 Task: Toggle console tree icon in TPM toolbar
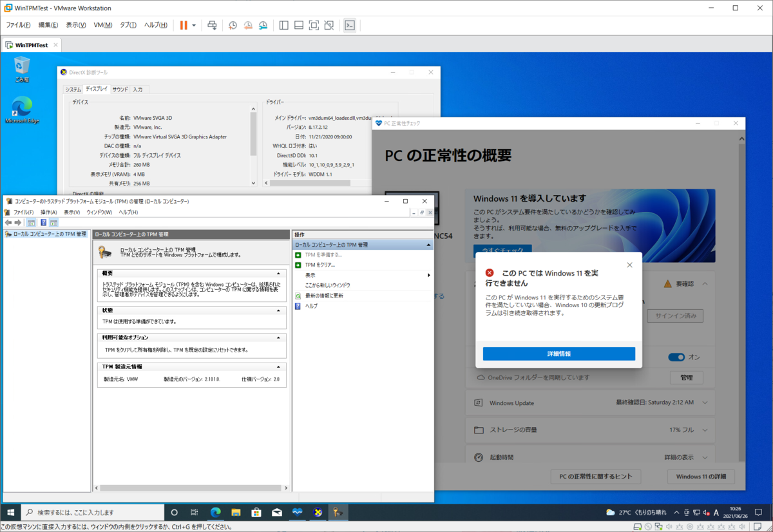click(31, 222)
